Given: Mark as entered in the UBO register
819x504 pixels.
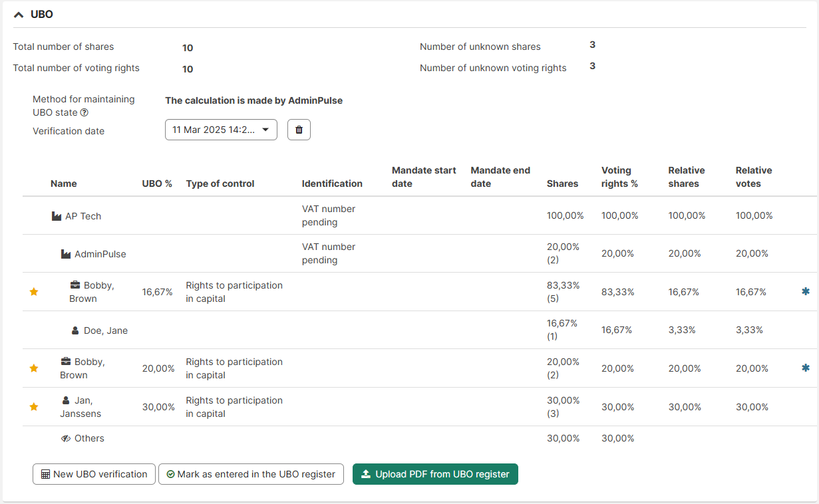Looking at the screenshot, I should pyautogui.click(x=251, y=474).
